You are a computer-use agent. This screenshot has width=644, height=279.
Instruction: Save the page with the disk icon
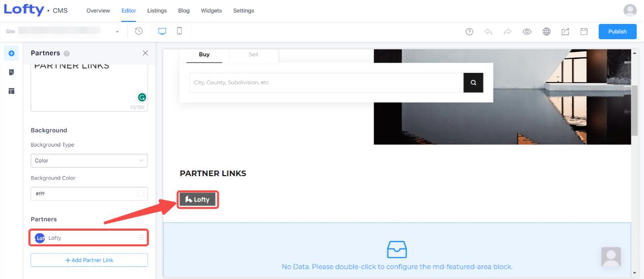(584, 32)
